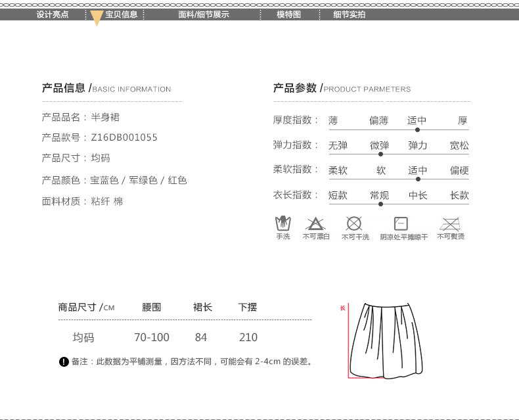Click the product number Z16DB001055
519x420 pixels.
(124, 137)
